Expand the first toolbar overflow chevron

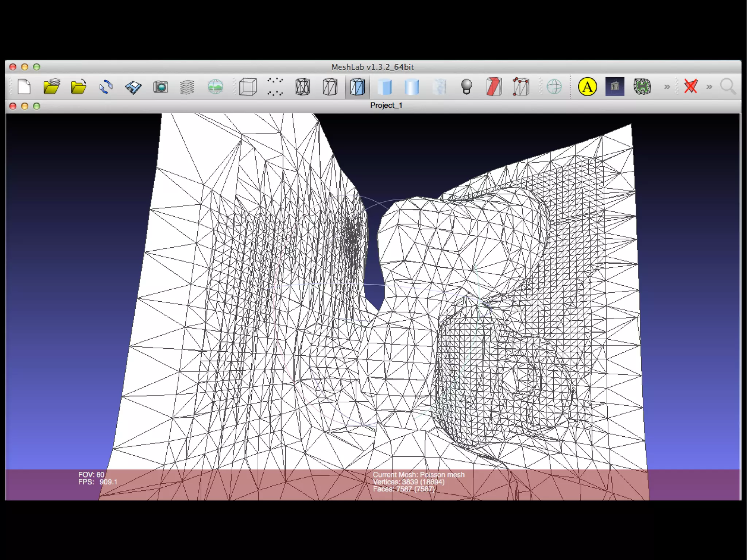[667, 87]
